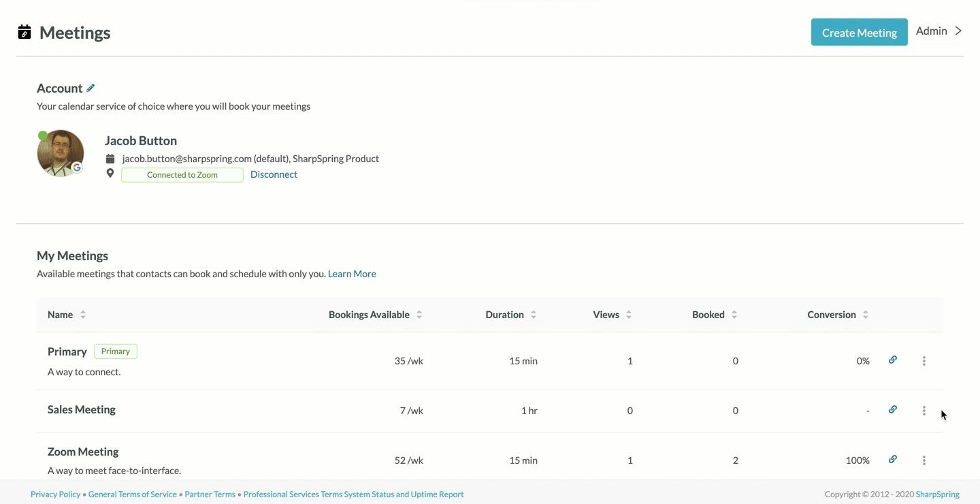Open the Sales Meeting name
Viewport: 980px width, 504px height.
pyautogui.click(x=82, y=409)
